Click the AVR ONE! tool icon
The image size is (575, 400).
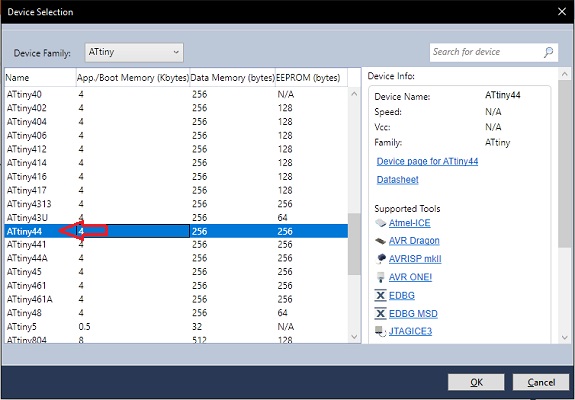381,277
